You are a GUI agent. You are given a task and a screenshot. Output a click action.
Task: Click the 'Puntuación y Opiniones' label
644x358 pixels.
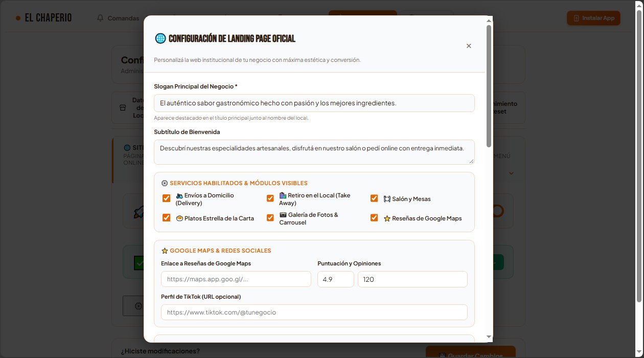pyautogui.click(x=349, y=263)
